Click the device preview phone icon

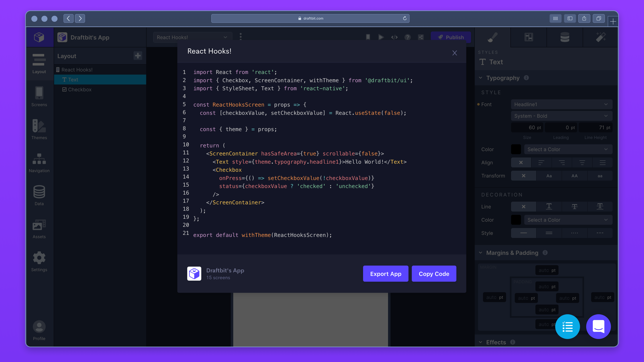[x=368, y=37]
